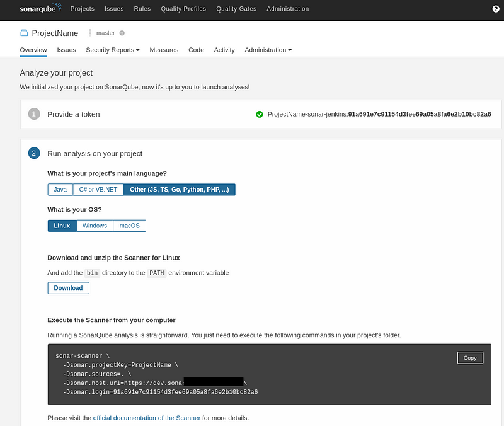The width and height of the screenshot is (504, 426).
Task: Switch to the Measures tab
Action: [164, 50]
